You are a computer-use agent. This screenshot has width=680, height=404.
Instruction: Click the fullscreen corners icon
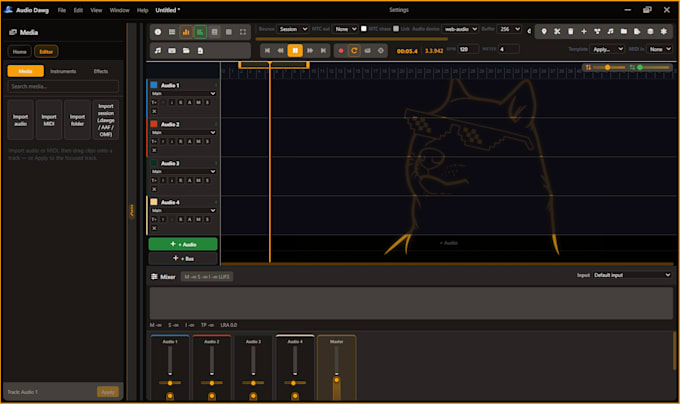click(x=243, y=32)
